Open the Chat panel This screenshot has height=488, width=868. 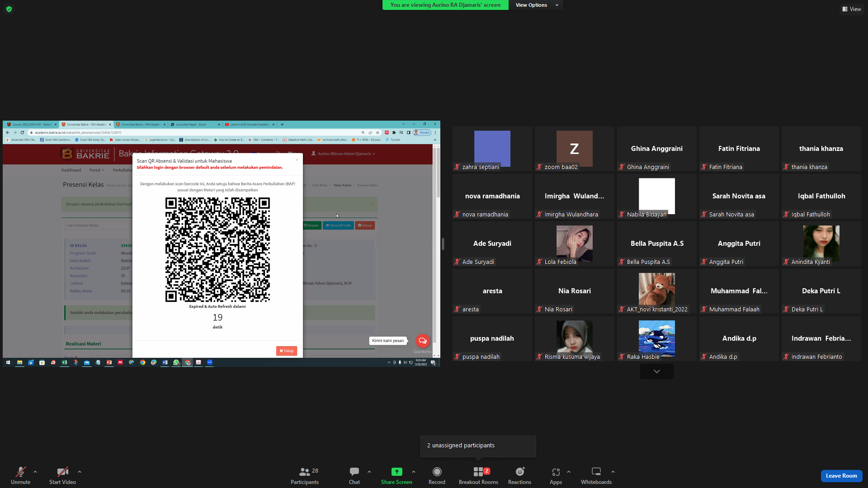point(354,476)
